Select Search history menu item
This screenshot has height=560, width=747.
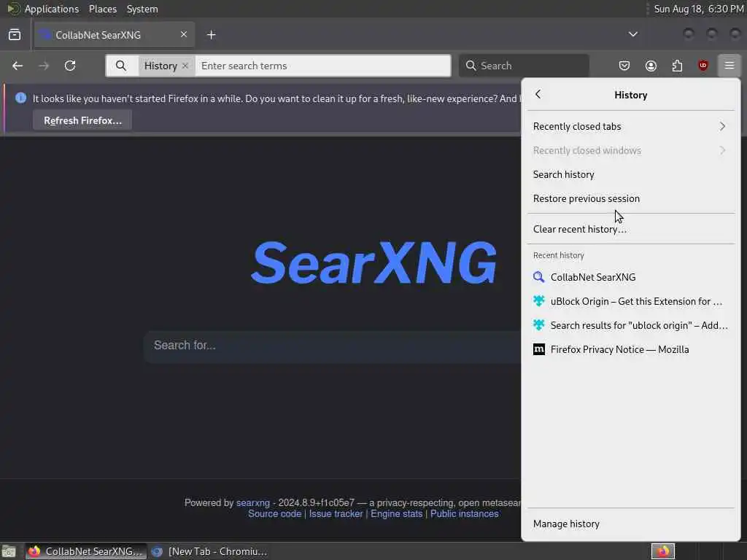coord(630,174)
